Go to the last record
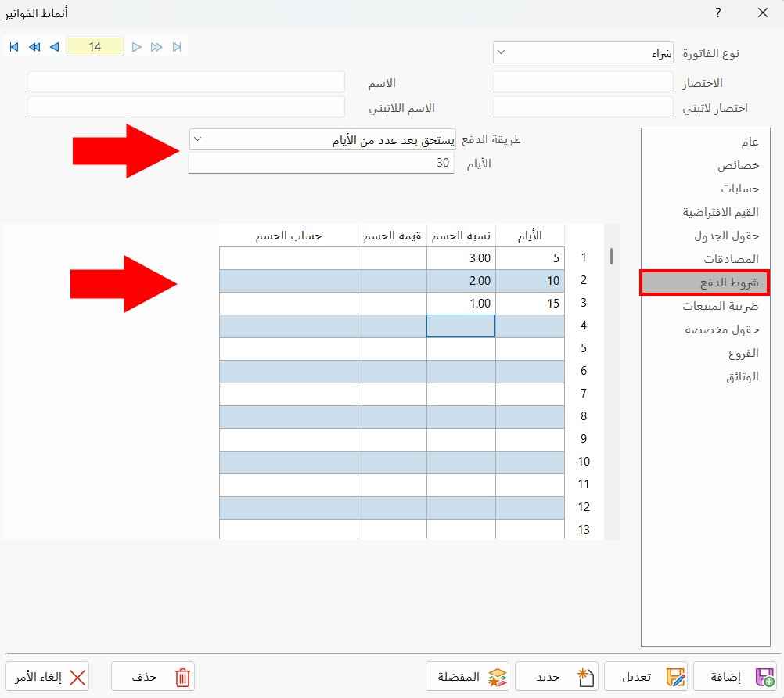This screenshot has height=698, width=784. pos(177,47)
